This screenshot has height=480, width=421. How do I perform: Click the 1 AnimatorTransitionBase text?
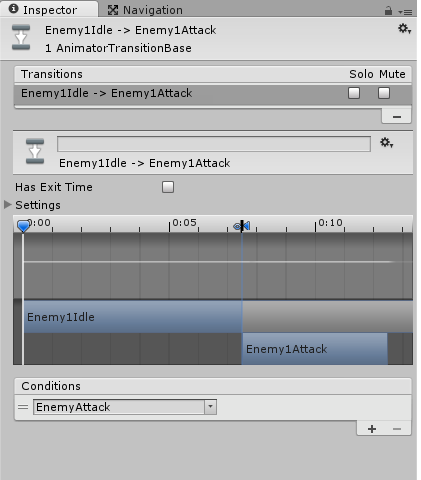118,48
